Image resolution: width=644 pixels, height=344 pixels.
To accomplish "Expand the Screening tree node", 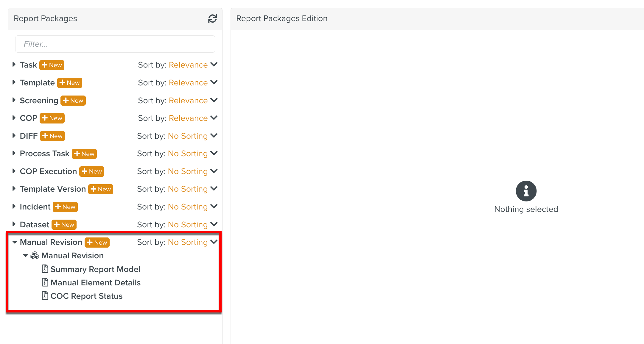I will tap(14, 100).
